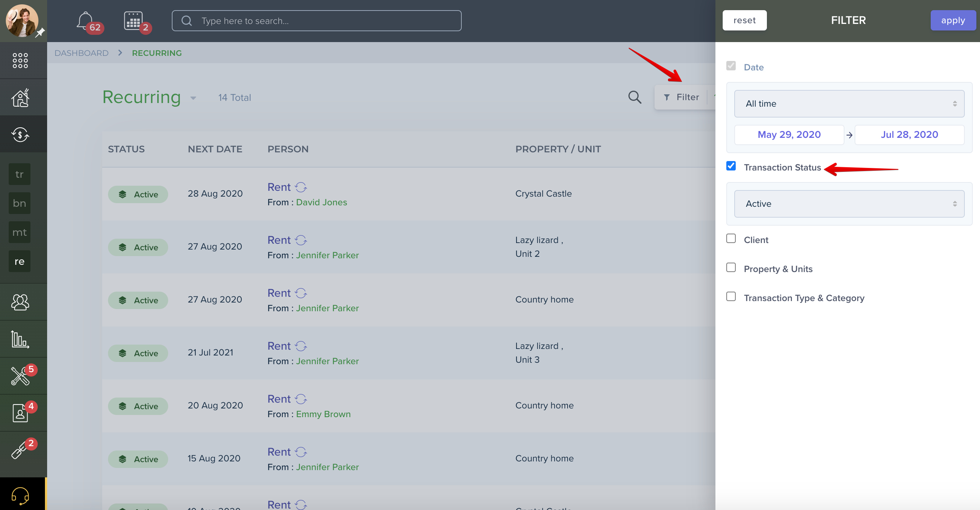Expand the Recurring title dropdown arrow

pyautogui.click(x=193, y=98)
